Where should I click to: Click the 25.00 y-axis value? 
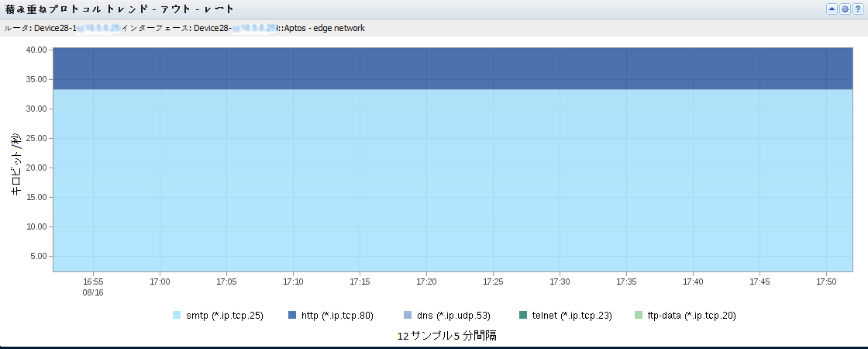[38, 139]
